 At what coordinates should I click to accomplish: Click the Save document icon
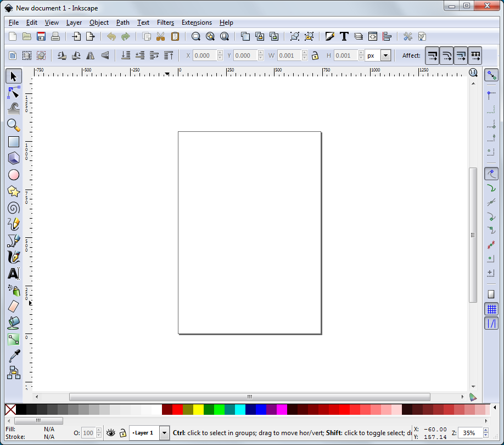pyautogui.click(x=41, y=36)
